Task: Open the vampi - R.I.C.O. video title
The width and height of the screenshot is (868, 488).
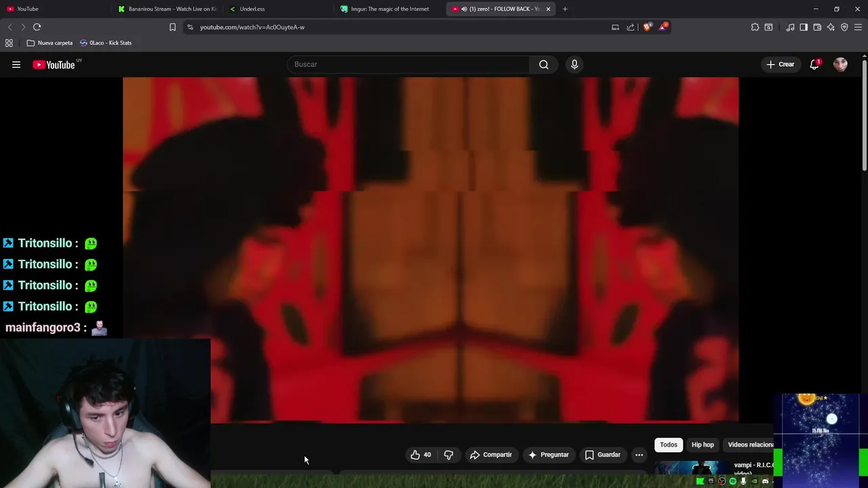Action: pyautogui.click(x=753, y=469)
